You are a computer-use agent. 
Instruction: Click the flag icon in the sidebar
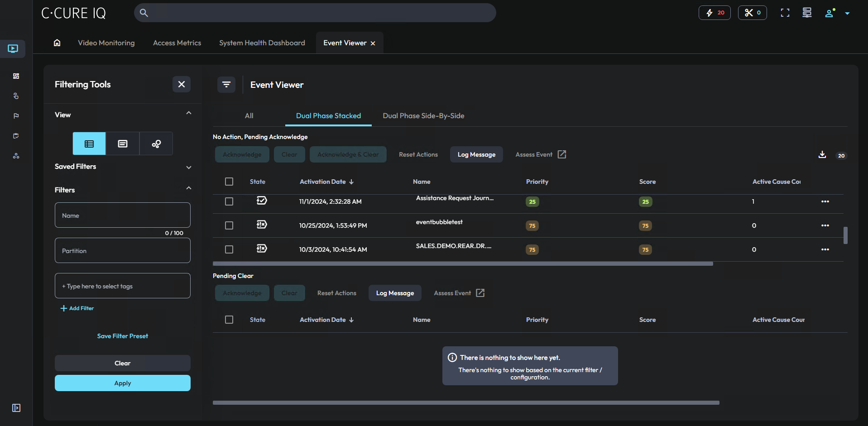tap(16, 116)
